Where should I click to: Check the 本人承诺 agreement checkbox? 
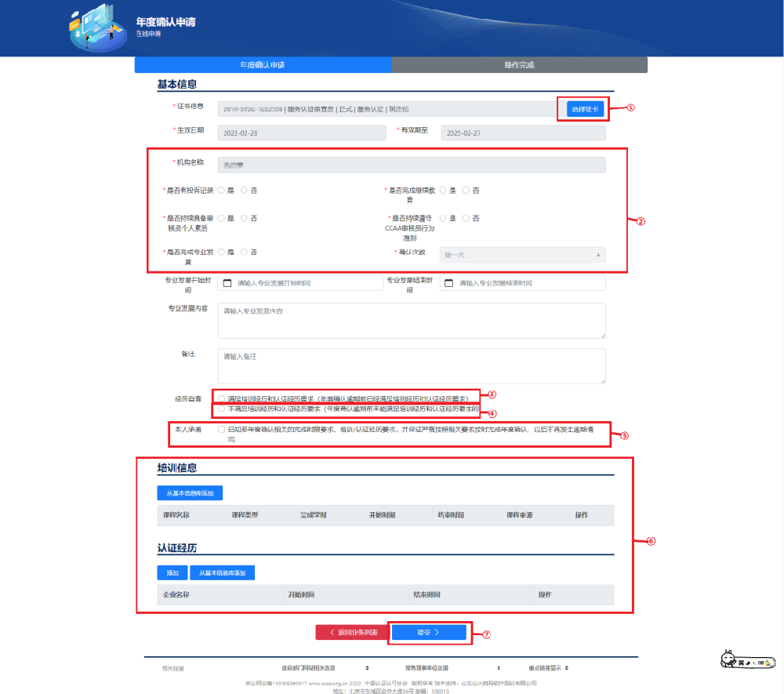tap(223, 430)
